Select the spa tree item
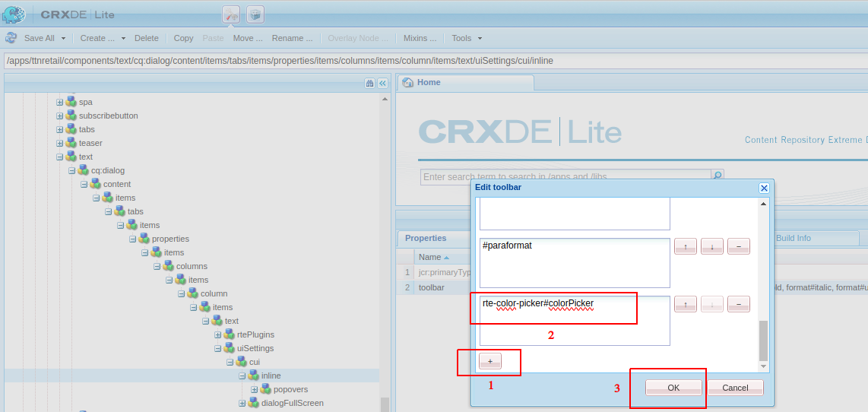 tap(85, 102)
